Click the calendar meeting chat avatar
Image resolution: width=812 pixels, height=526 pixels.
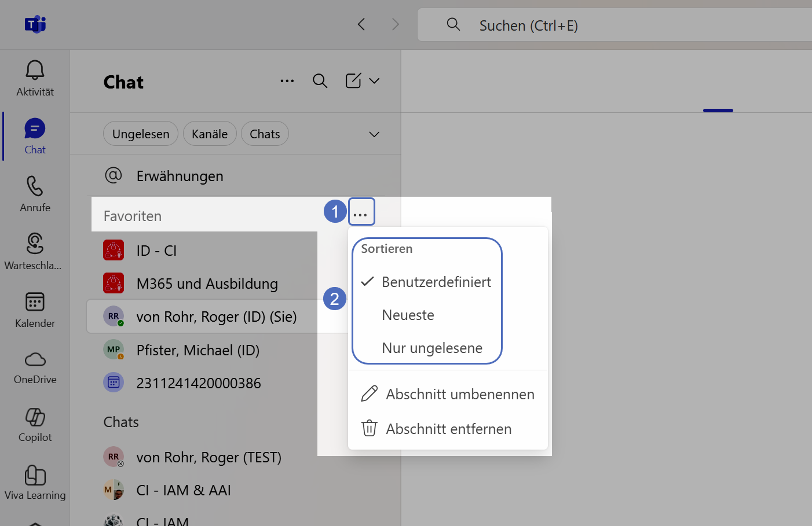click(114, 382)
